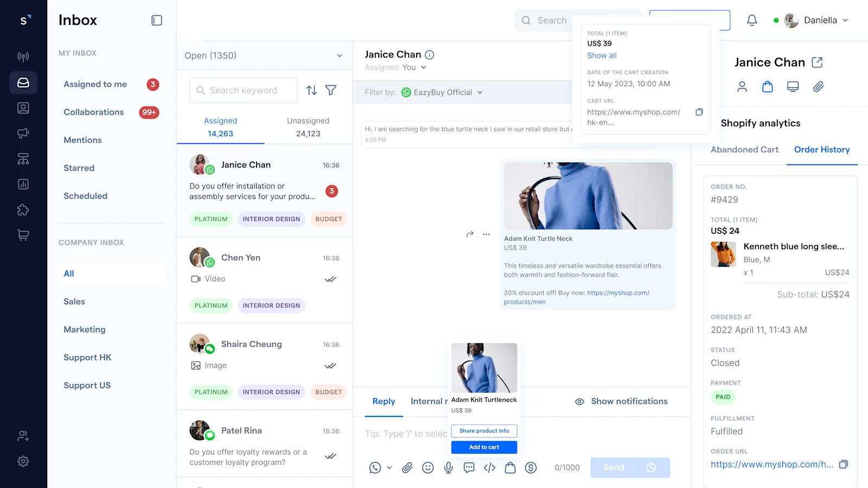Enable the Settings gear at sidebar bottom

[x=23, y=461]
